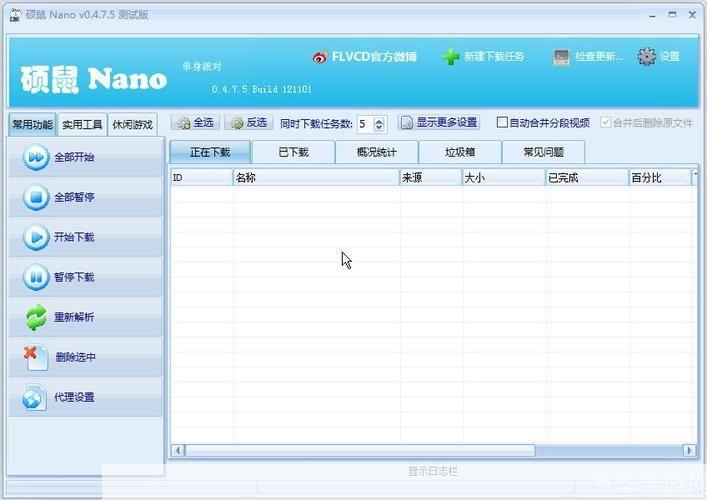Click 全部暂停 label text
Viewport: 707px width, 500px height.
point(74,197)
